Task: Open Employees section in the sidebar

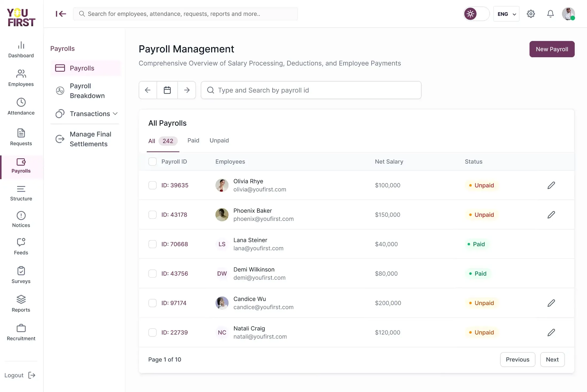Action: 21,78
